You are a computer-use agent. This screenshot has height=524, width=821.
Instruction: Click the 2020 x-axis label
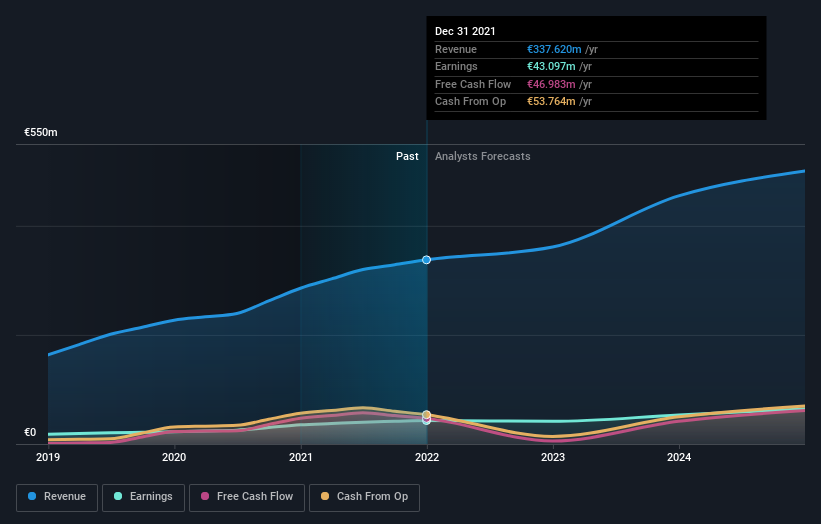174,458
